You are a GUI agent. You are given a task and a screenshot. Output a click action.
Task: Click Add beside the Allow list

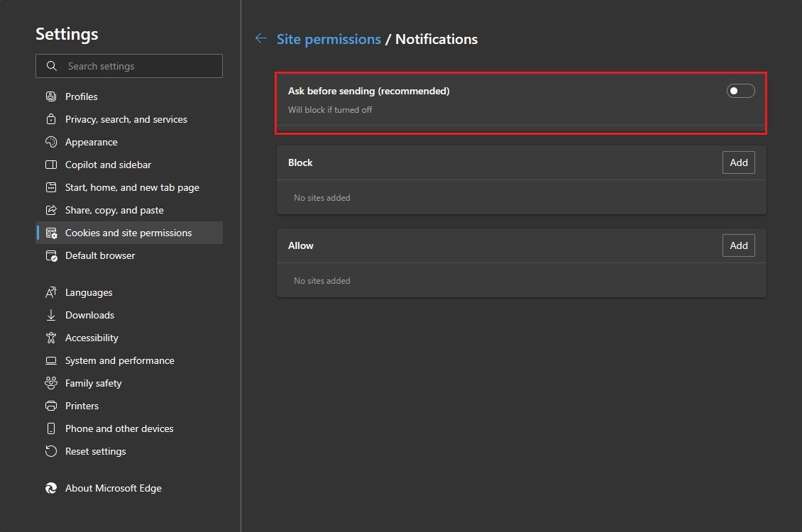738,245
